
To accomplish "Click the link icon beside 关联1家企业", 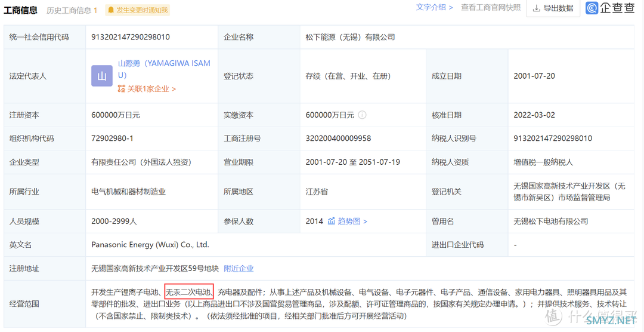I will click(x=122, y=88).
